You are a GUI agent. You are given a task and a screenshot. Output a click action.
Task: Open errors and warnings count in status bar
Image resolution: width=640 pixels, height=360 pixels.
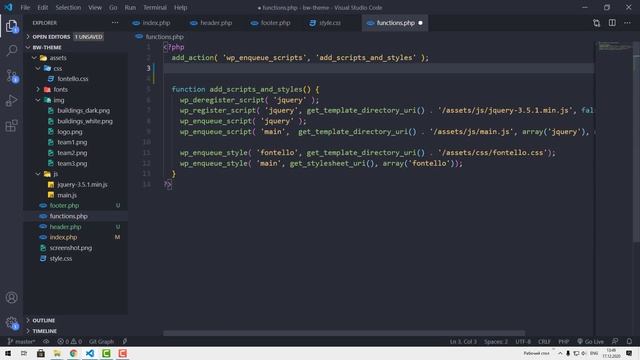[69, 341]
